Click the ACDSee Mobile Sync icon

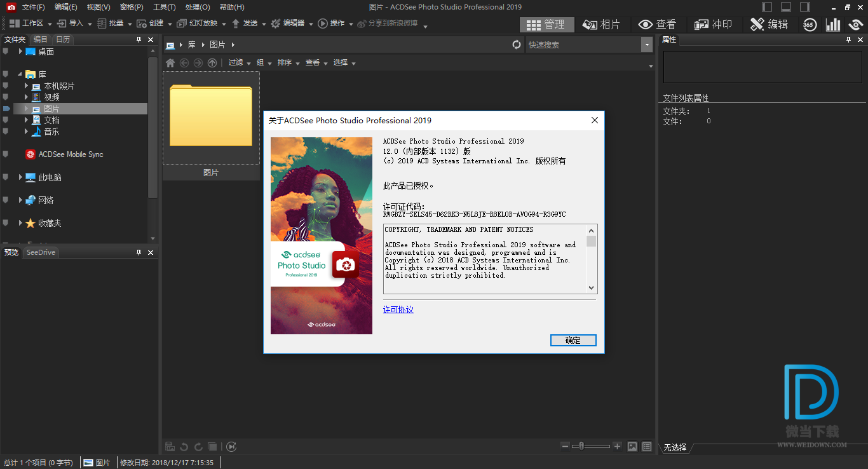pos(30,154)
